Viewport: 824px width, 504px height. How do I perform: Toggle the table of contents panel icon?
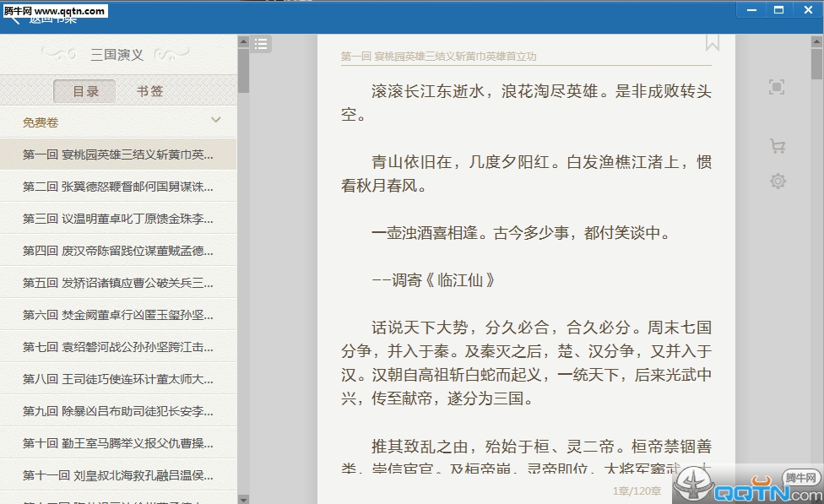[x=261, y=44]
